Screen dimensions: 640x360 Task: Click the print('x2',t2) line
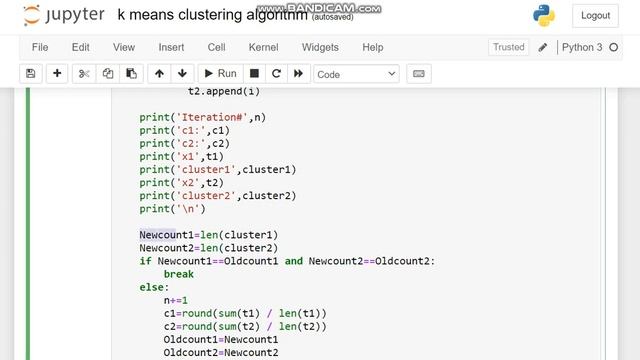point(182,183)
